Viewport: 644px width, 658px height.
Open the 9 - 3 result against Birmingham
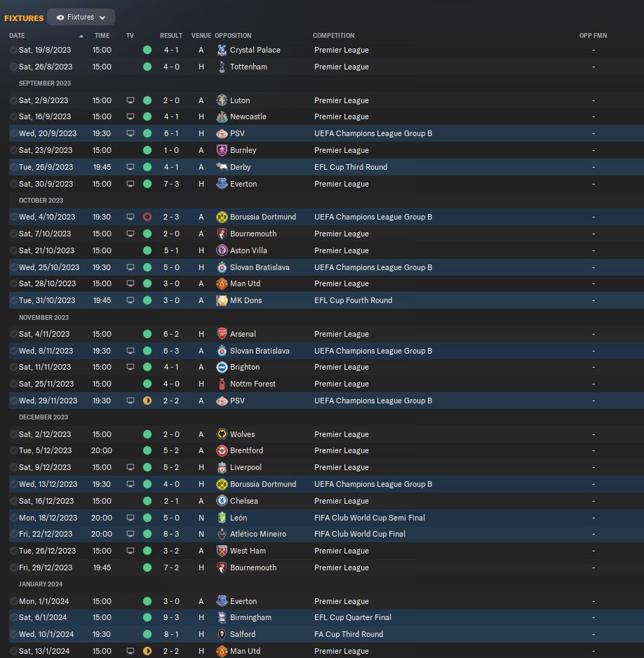[x=171, y=618]
